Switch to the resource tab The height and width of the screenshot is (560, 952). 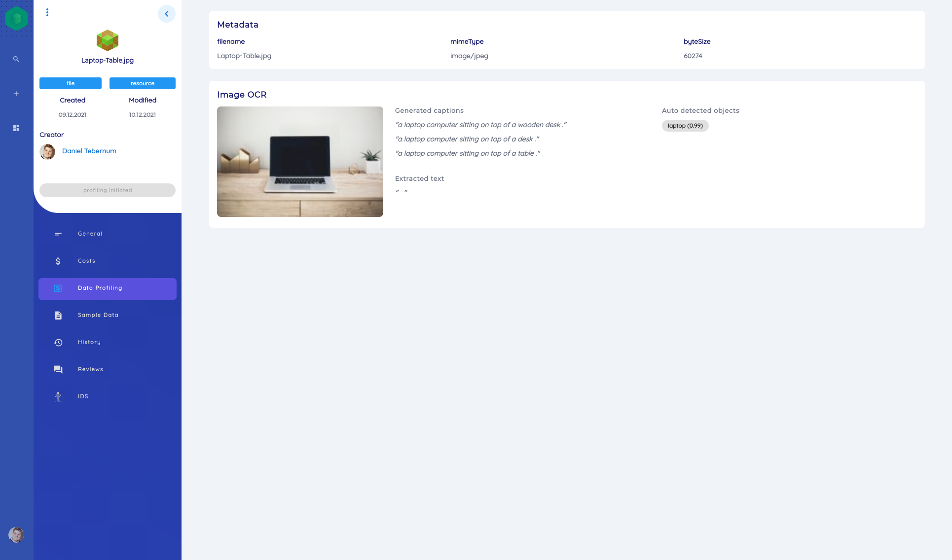tap(142, 83)
